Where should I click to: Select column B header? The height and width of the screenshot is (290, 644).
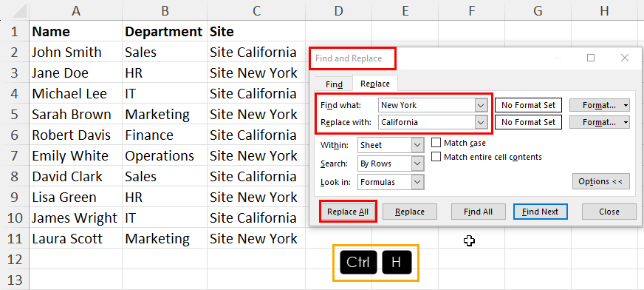coord(165,11)
